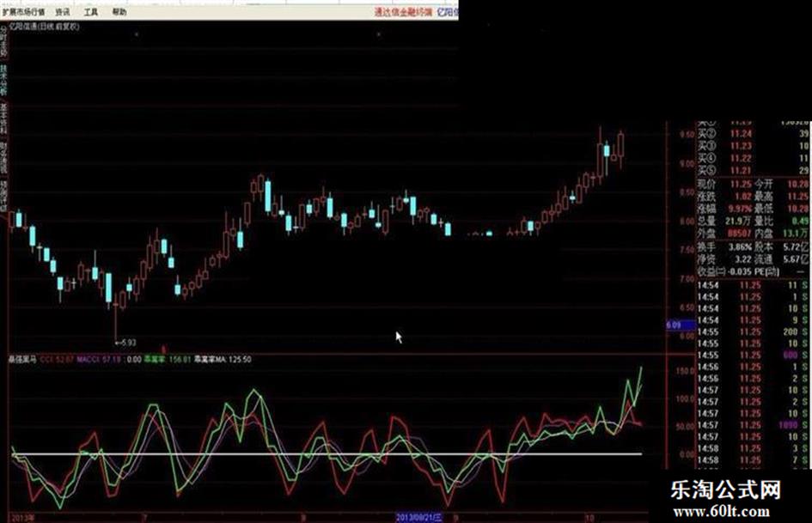Click the 外盘 value 88507
Screen dimensions: 812x523
click(740, 234)
